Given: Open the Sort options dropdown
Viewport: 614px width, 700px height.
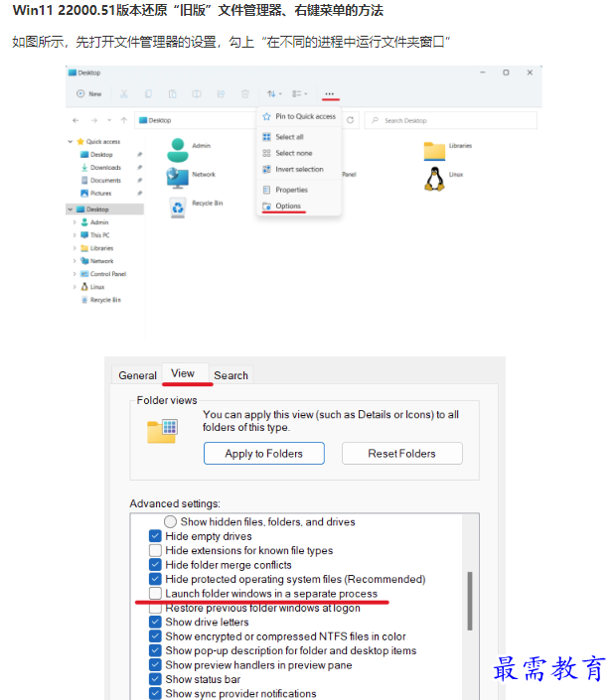Looking at the screenshot, I should pos(274,93).
